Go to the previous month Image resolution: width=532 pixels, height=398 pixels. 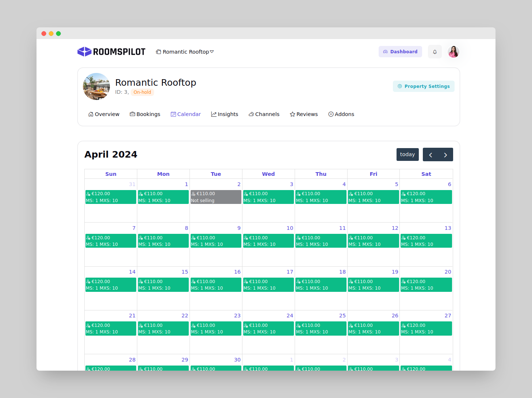pyautogui.click(x=430, y=155)
